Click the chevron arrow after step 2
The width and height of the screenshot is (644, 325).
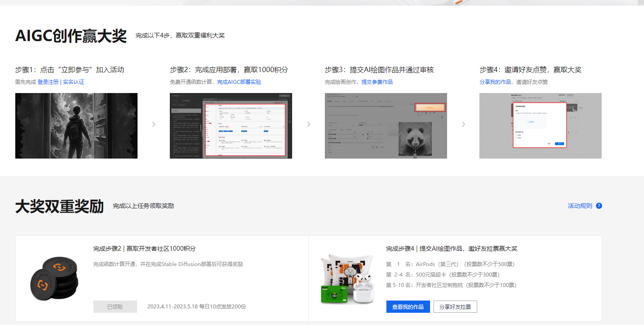pyautogui.click(x=309, y=124)
